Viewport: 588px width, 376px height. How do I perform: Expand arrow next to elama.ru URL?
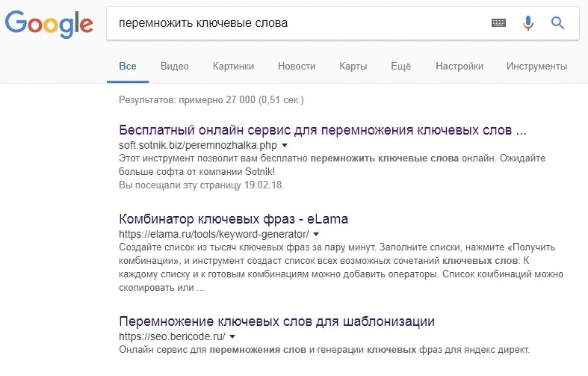click(x=316, y=234)
